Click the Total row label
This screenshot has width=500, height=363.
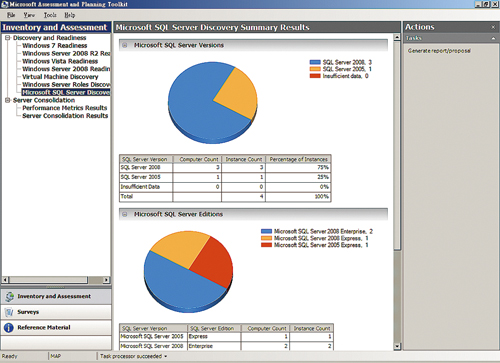(127, 197)
